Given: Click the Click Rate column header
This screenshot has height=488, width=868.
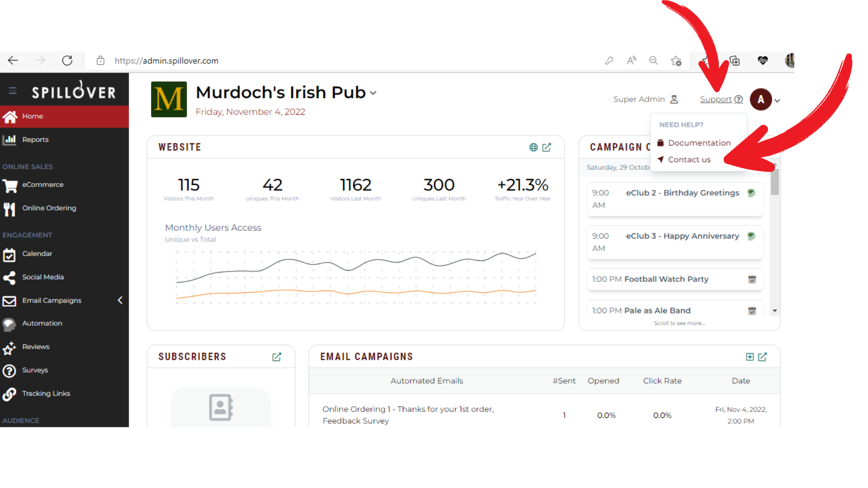Looking at the screenshot, I should click(662, 381).
